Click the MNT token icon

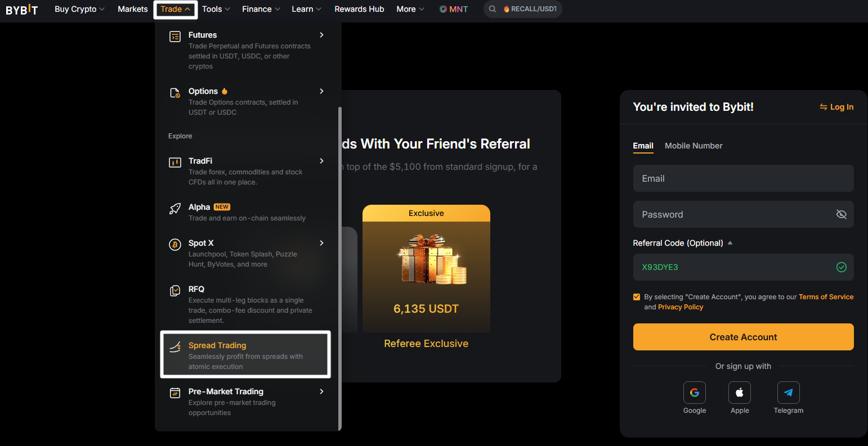click(444, 9)
